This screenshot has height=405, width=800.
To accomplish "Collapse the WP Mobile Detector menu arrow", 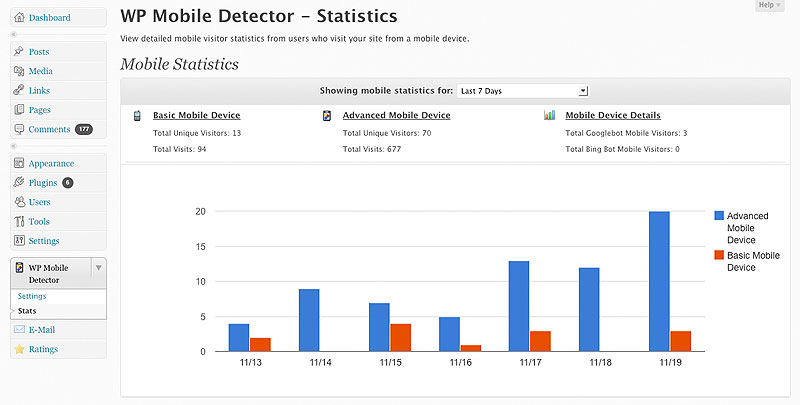I will click(98, 268).
